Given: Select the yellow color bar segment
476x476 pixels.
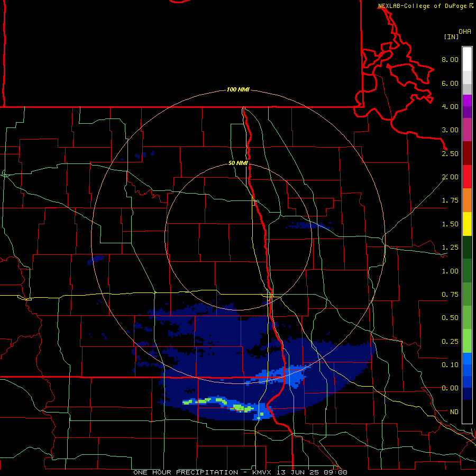Looking at the screenshot, I should coord(467,224).
